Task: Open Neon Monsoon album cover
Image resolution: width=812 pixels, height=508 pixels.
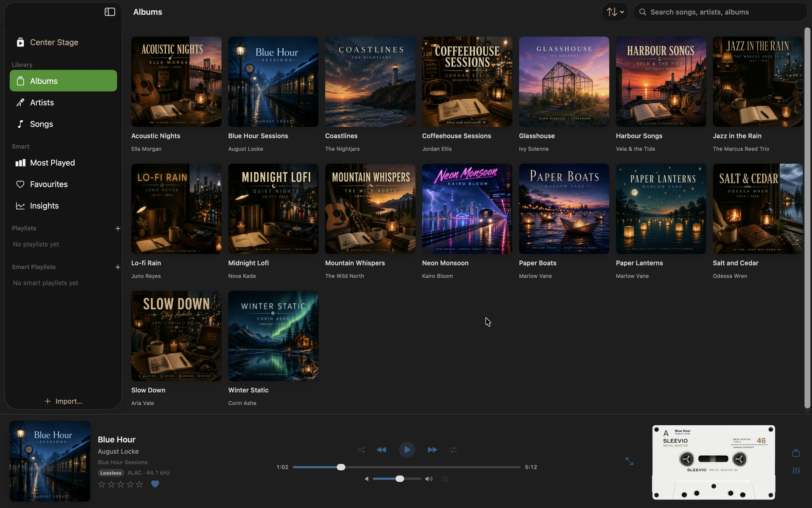Action: click(x=467, y=209)
